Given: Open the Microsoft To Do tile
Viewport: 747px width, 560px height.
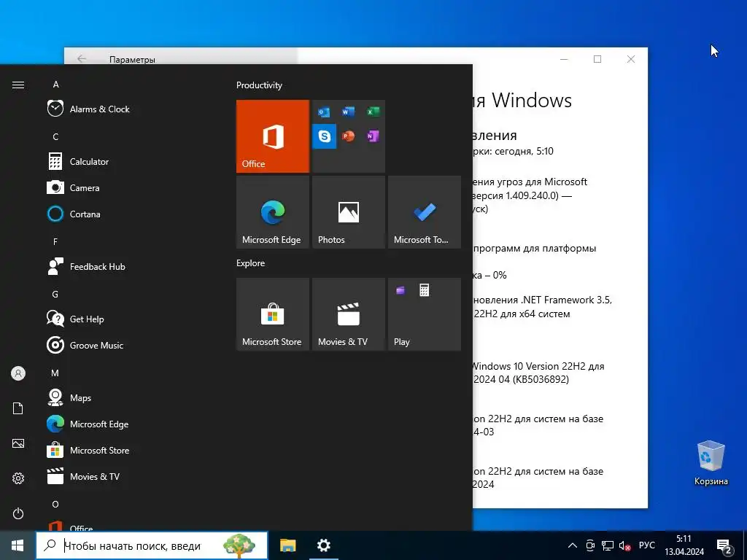Looking at the screenshot, I should (425, 212).
